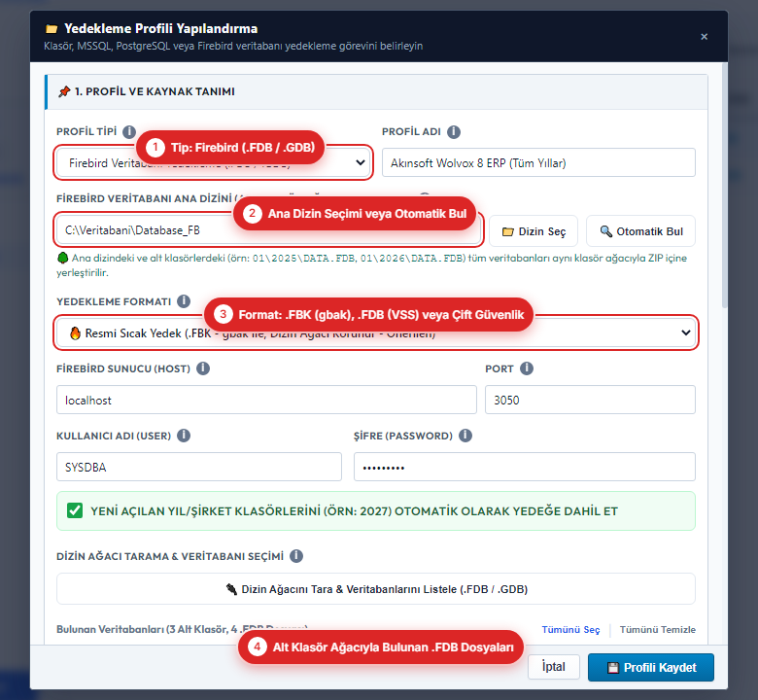Toggle the Yeni açılan yıl/şirket klasörleri checkbox
The width and height of the screenshot is (758, 700).
pos(75,510)
